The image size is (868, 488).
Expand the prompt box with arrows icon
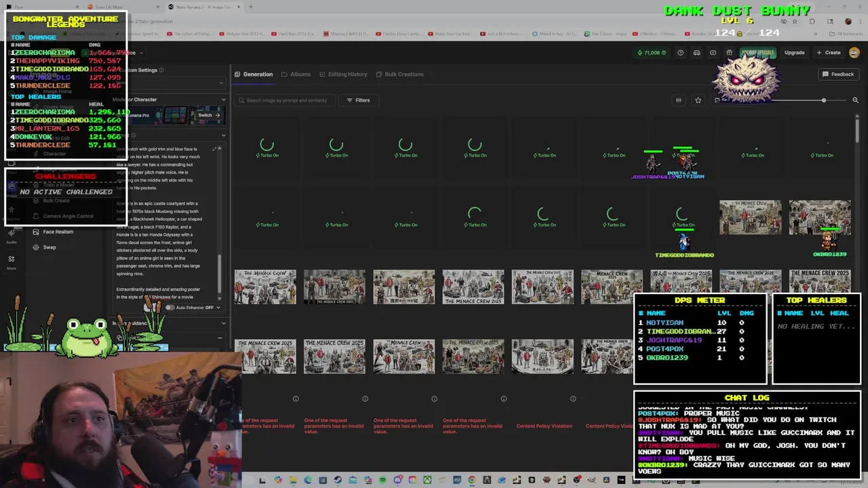pos(215,149)
